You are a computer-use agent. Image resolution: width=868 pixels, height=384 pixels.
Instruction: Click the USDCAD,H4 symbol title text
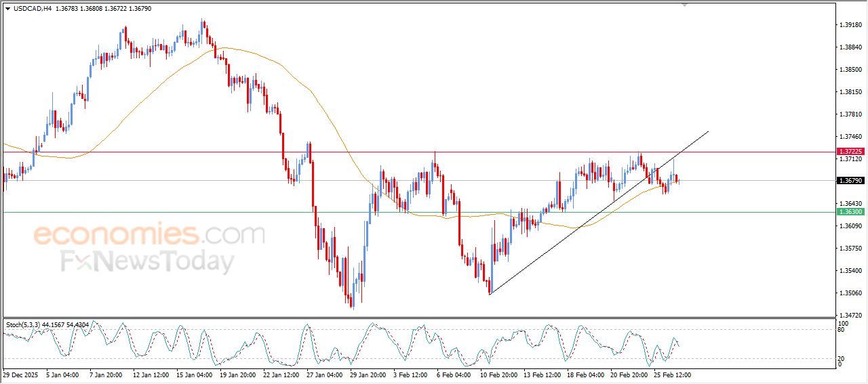(33, 9)
